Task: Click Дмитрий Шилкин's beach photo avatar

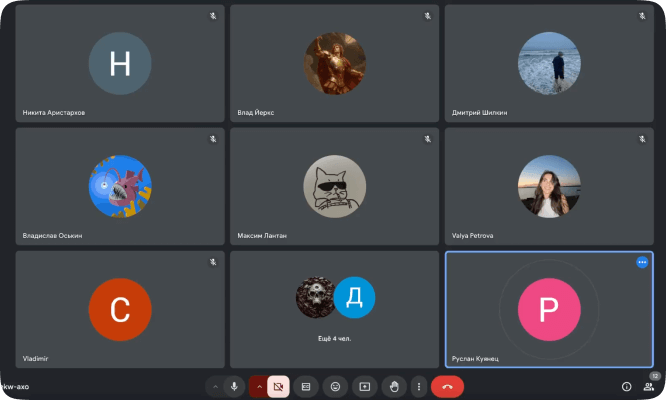Action: click(x=548, y=64)
